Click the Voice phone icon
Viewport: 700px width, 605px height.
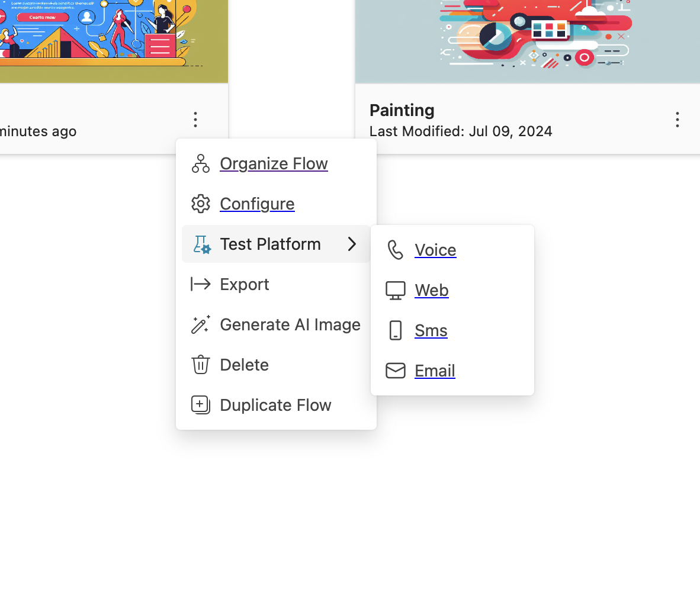click(395, 250)
